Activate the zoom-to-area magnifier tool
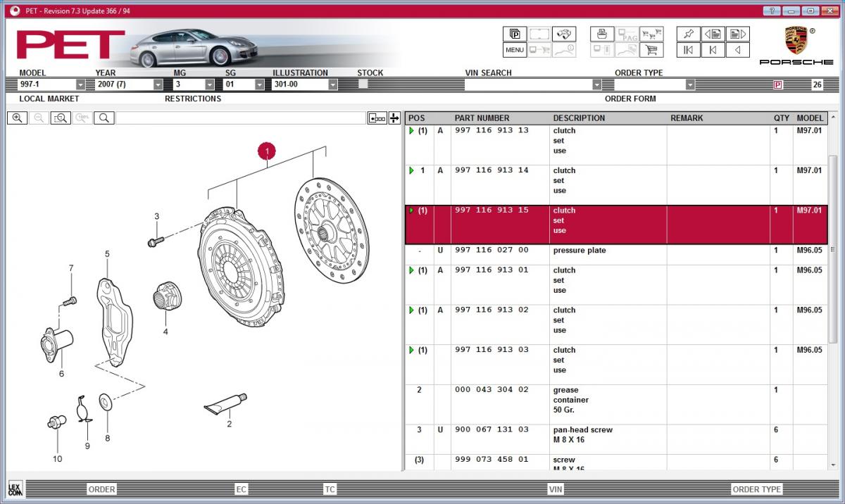845x504 pixels. (61, 118)
